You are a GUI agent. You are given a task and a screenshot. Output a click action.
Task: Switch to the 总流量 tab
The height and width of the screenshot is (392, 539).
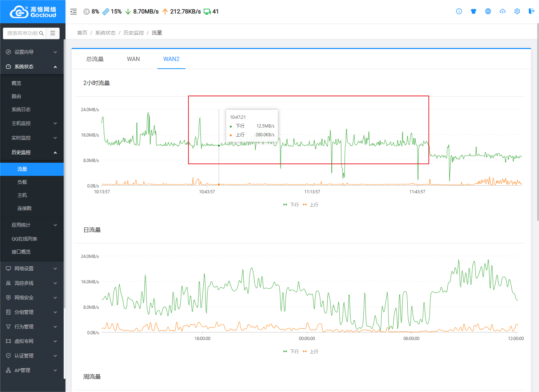pyautogui.click(x=95, y=59)
